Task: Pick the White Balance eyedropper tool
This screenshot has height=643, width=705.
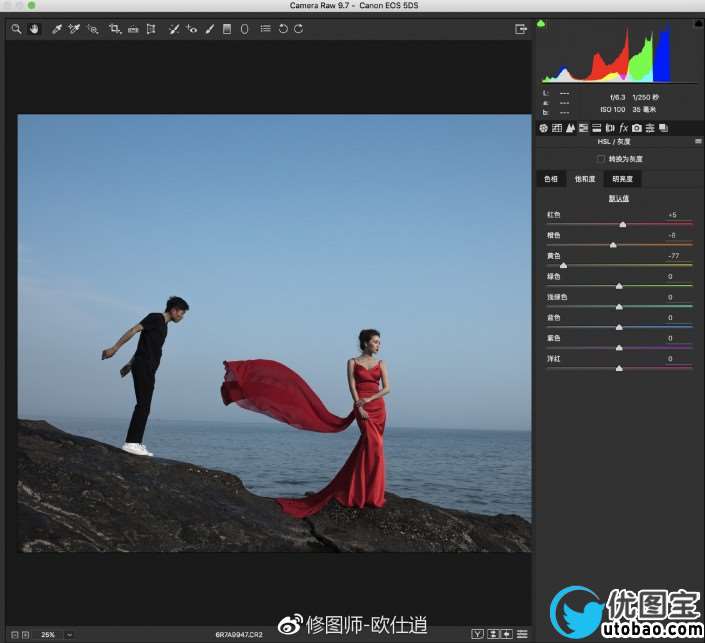Action: pos(56,29)
